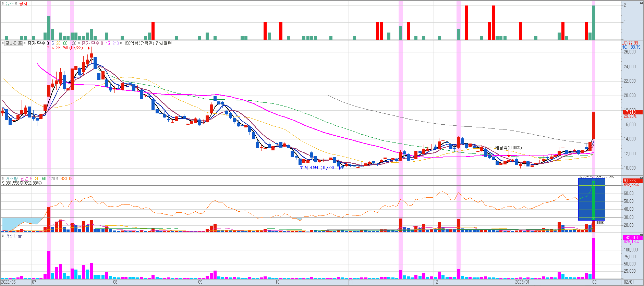The image size is (644, 286).
Task: Click the blue 5-day moving average number
Action: pyautogui.click(x=52, y=43)
